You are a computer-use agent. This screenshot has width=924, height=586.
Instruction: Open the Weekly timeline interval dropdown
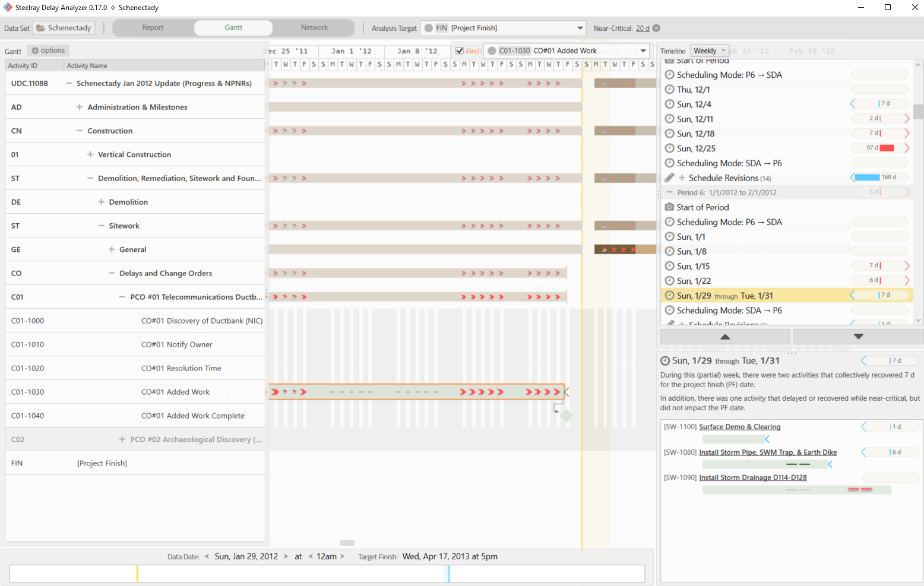click(x=710, y=51)
